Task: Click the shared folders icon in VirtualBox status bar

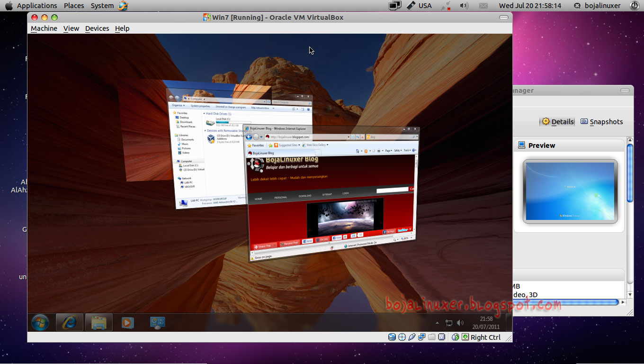Action: coord(431,337)
